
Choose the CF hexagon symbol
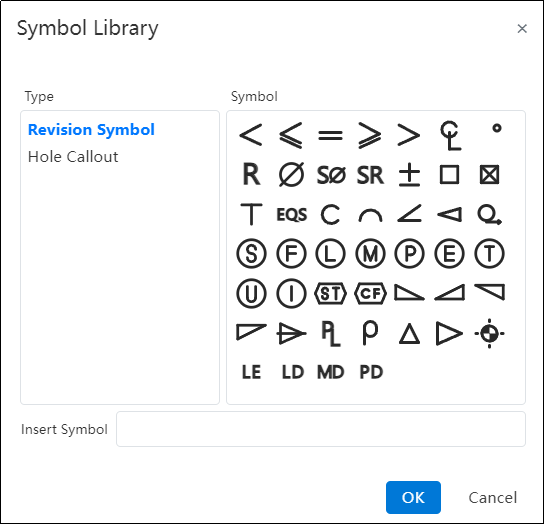point(370,294)
